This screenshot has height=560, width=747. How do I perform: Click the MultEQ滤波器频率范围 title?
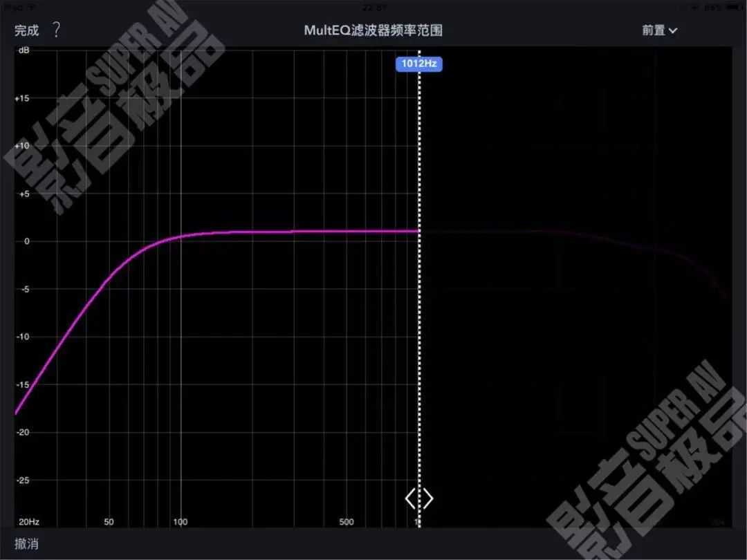[373, 30]
